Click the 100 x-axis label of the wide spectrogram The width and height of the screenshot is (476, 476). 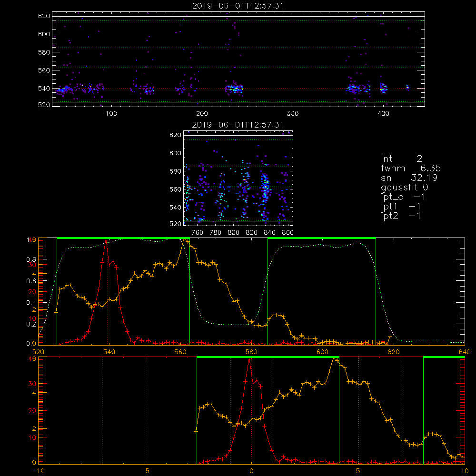[x=111, y=113]
